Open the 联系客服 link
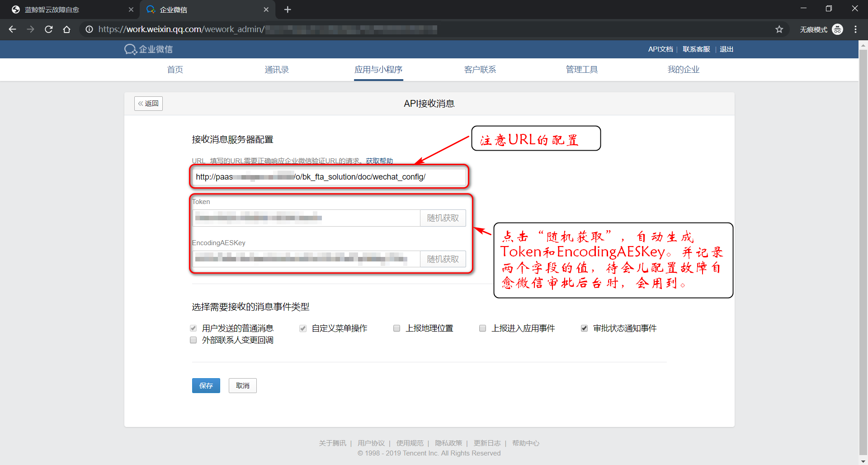868x465 pixels. (x=696, y=49)
